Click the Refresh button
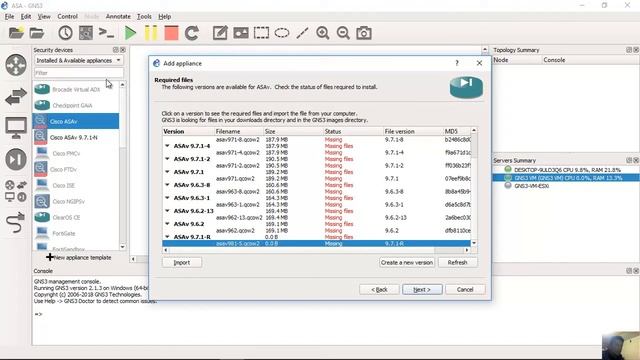Image resolution: width=640 pixels, height=360 pixels. coord(457,262)
